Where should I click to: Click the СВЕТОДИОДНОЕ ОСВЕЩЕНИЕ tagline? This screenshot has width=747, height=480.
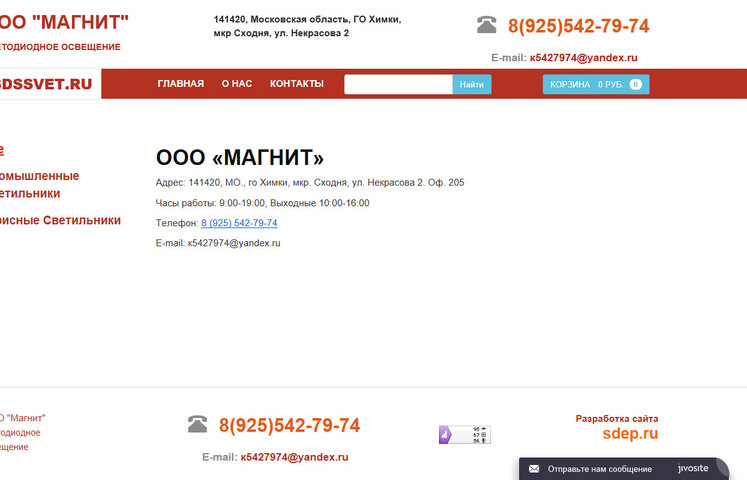[60, 47]
